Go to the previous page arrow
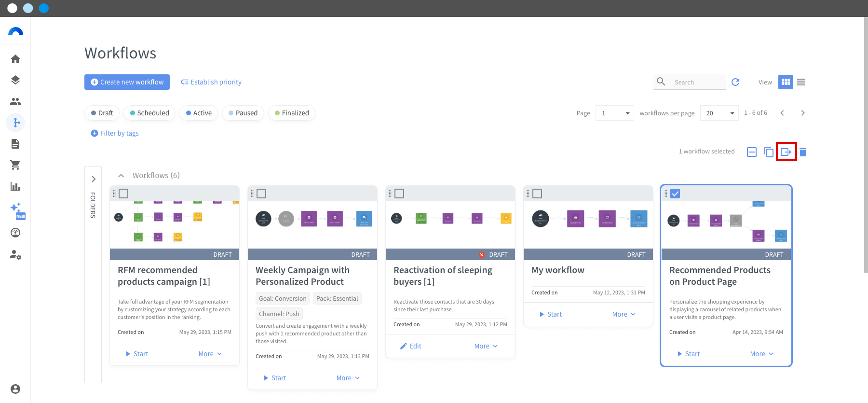The height and width of the screenshot is (403, 868). pyautogui.click(x=782, y=113)
